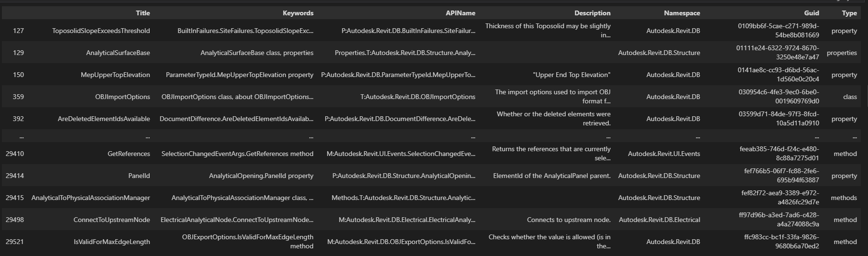Viewport: 868px width, 256px height.
Task: Click the Keywords column header
Action: coord(298,13)
